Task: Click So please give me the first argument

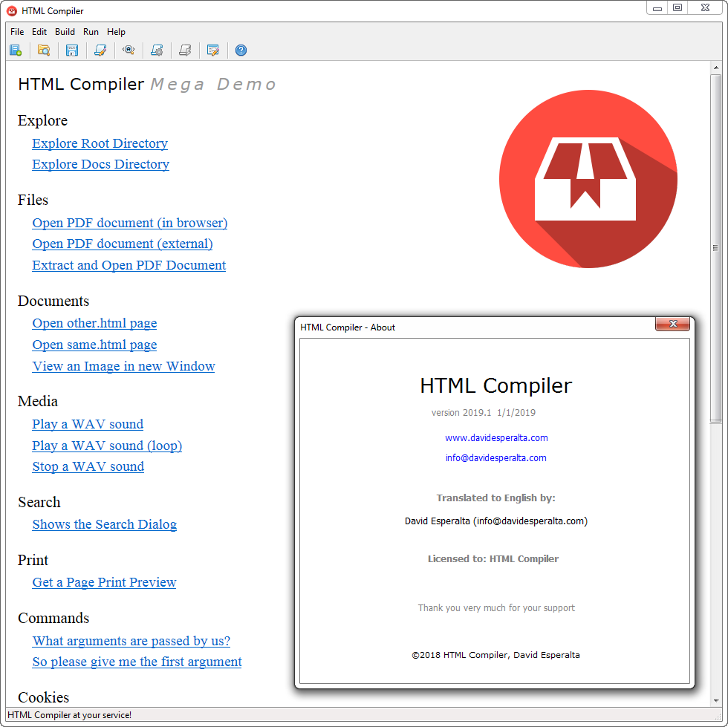Action: (x=137, y=662)
